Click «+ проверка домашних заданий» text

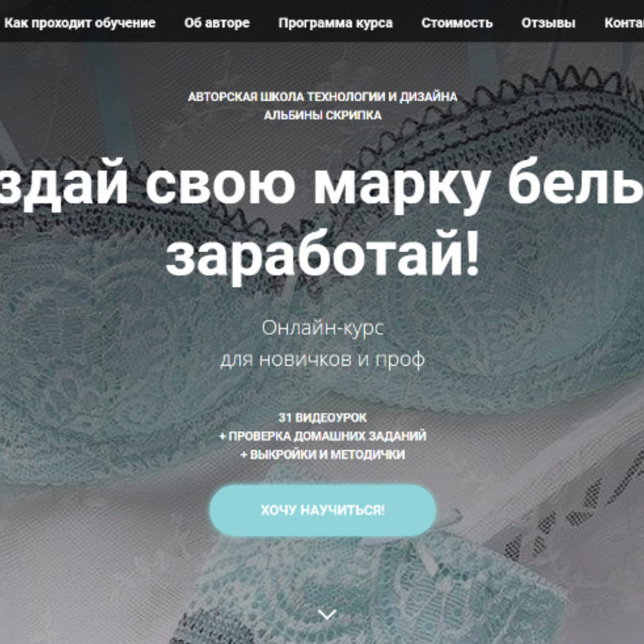pyautogui.click(x=323, y=436)
